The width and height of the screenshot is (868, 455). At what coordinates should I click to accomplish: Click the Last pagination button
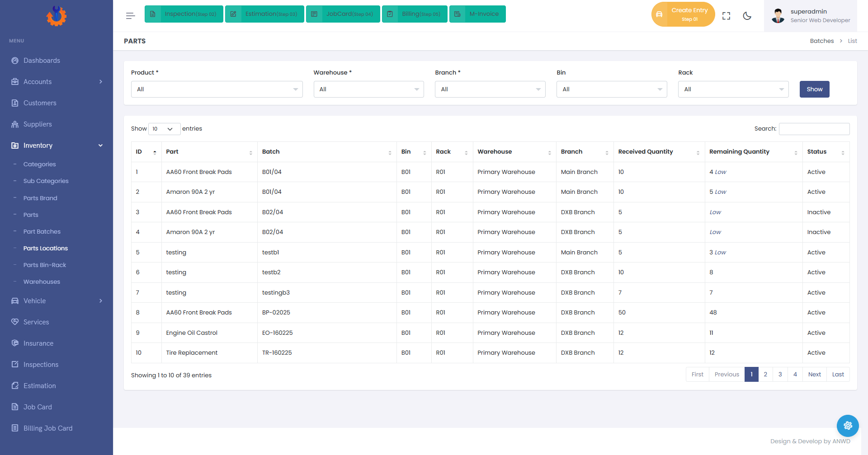pyautogui.click(x=838, y=375)
